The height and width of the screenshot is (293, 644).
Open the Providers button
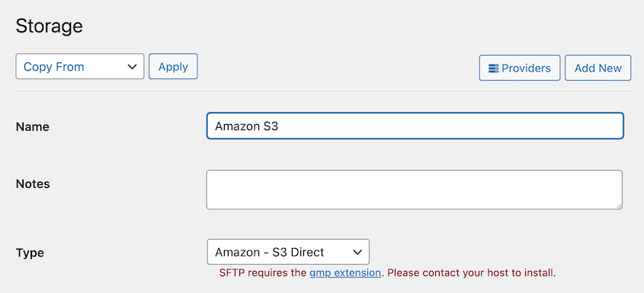tap(520, 68)
